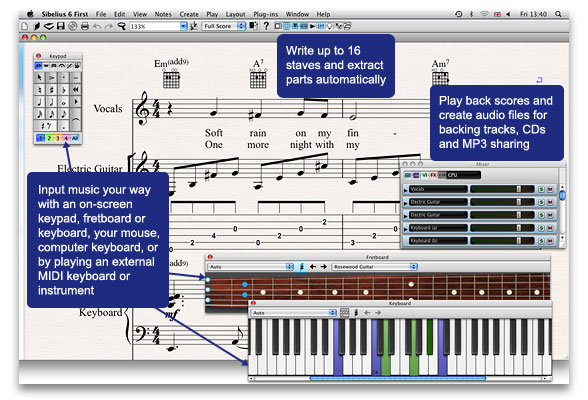
Task: Open the Rosewood Guitar dropdown
Action: pos(375,267)
